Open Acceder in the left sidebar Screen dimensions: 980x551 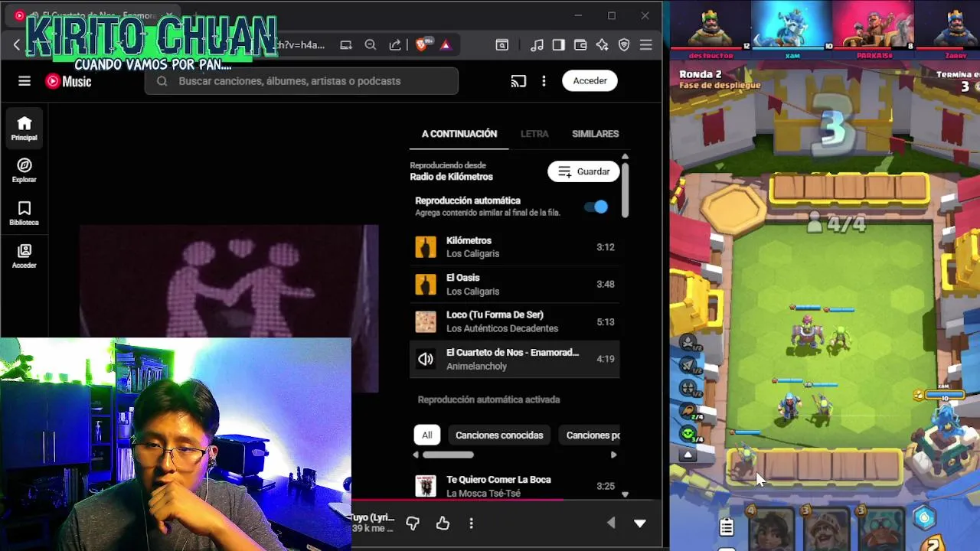pyautogui.click(x=24, y=256)
